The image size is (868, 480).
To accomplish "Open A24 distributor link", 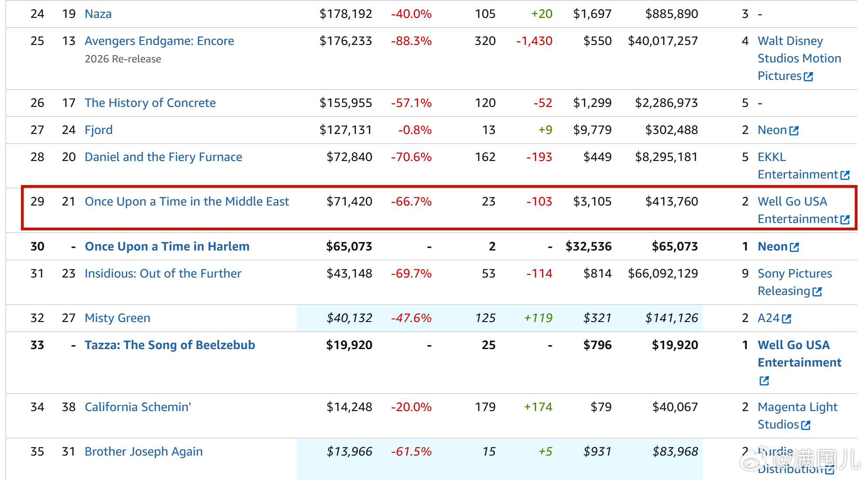I will (x=769, y=318).
